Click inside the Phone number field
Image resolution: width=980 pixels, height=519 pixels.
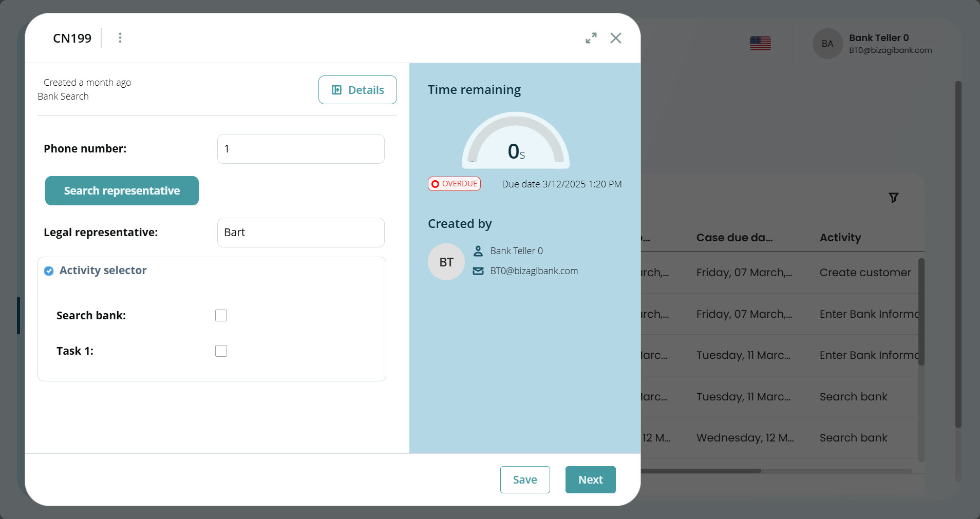point(300,148)
